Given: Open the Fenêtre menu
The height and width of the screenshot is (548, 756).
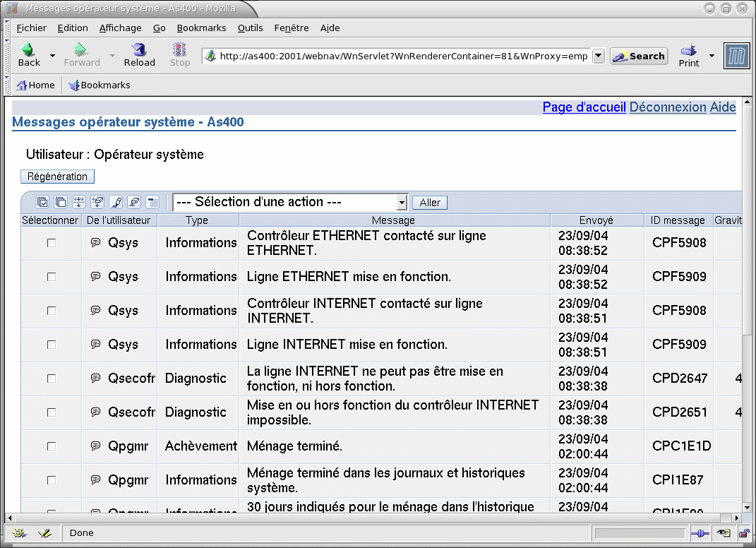Looking at the screenshot, I should 292,28.
